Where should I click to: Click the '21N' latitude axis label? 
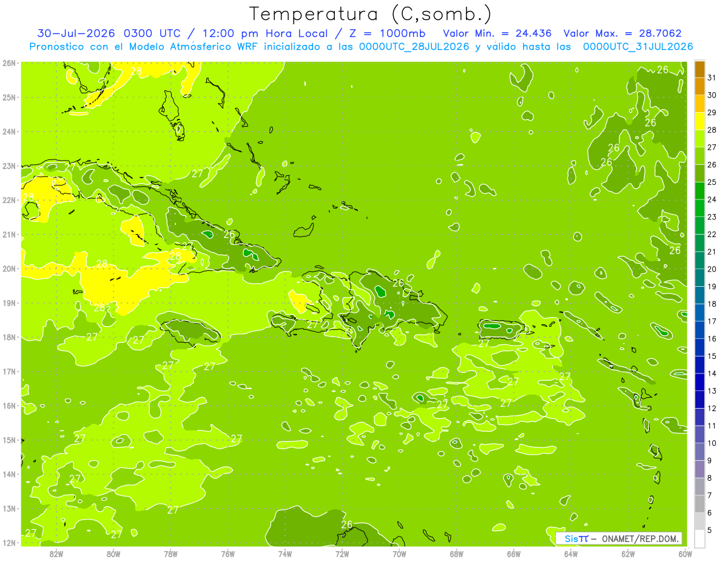(x=8, y=235)
